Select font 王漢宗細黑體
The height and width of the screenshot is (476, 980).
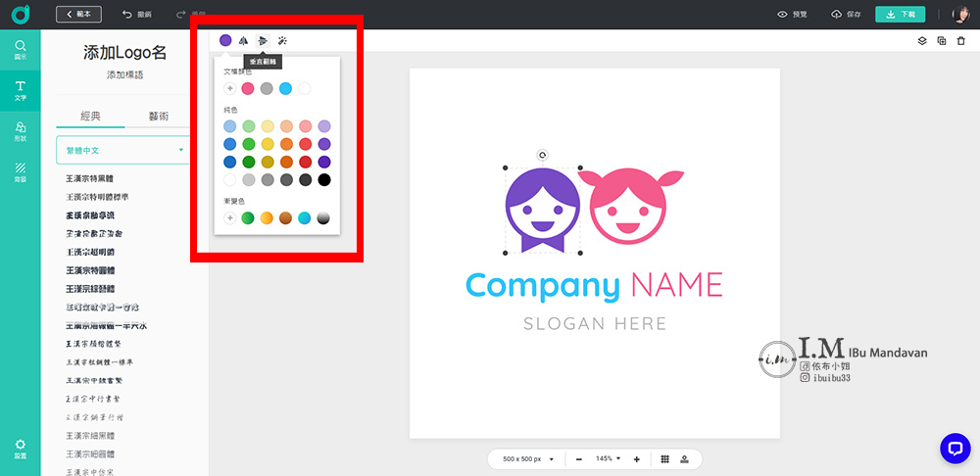pyautogui.click(x=90, y=436)
